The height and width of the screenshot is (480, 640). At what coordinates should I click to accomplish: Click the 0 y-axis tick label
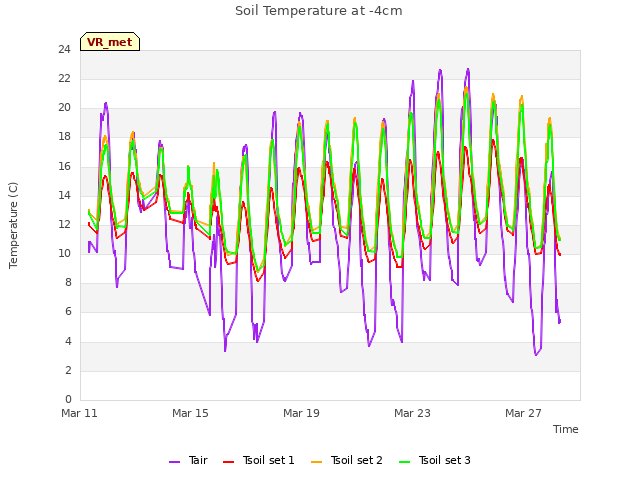pyautogui.click(x=68, y=400)
